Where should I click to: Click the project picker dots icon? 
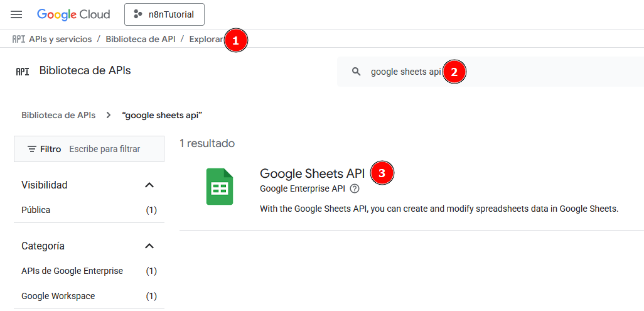click(x=138, y=14)
